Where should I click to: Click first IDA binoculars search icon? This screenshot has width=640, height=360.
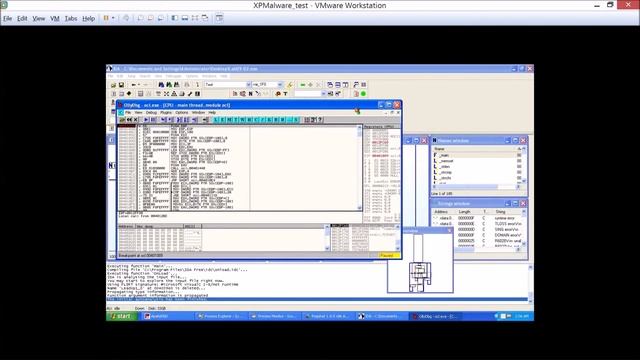pyautogui.click(x=161, y=84)
